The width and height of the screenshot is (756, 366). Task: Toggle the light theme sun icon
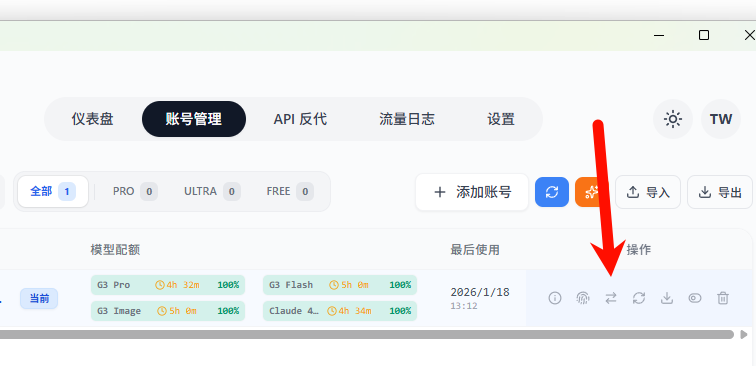[673, 119]
